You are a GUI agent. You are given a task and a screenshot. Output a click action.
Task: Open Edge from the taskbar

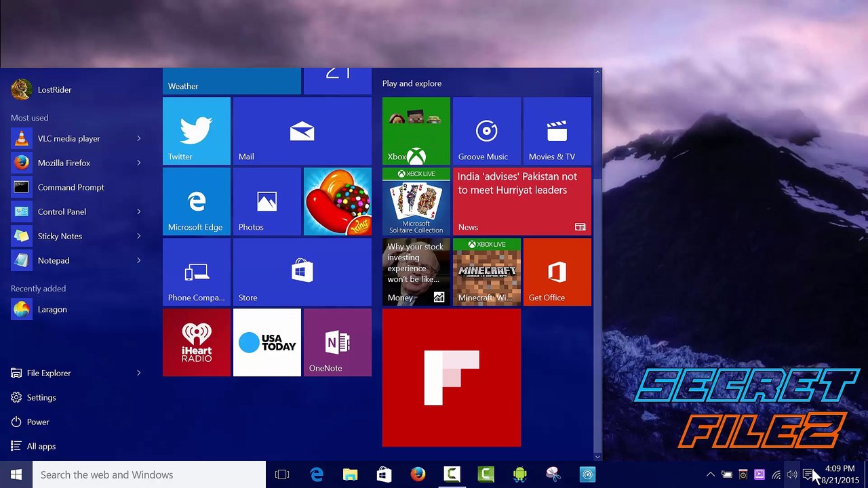coord(317,474)
